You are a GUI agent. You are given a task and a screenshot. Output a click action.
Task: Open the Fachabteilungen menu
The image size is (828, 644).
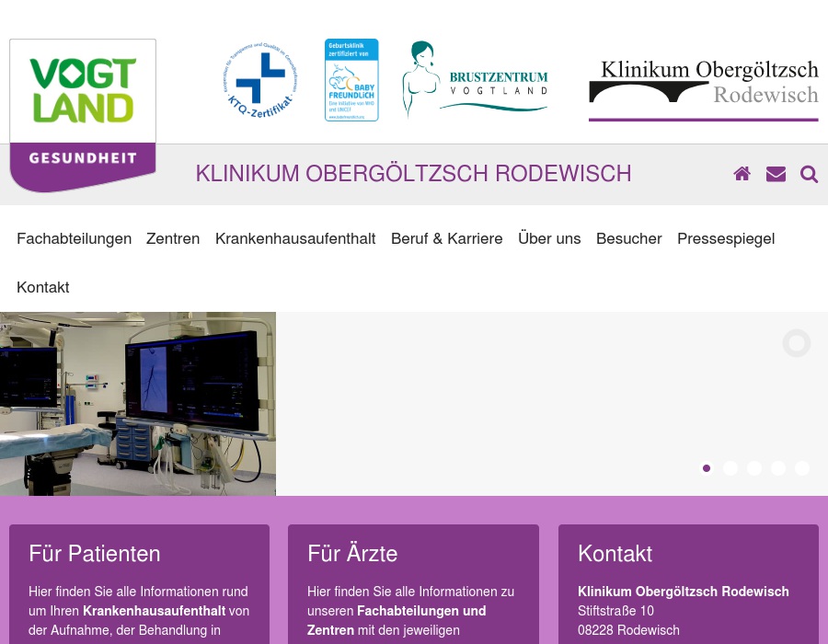pos(74,238)
